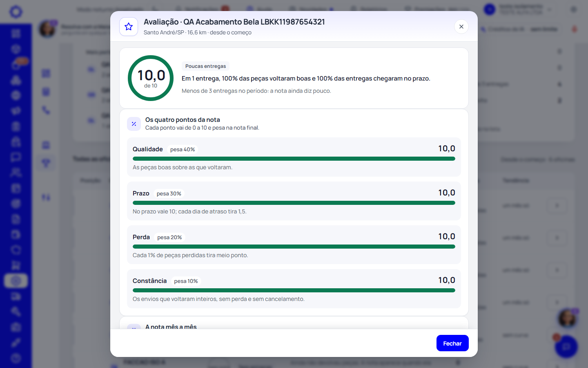The height and width of the screenshot is (368, 588).
Task: Click the 10,0 score in the Qualidade row
Action: pos(447,148)
